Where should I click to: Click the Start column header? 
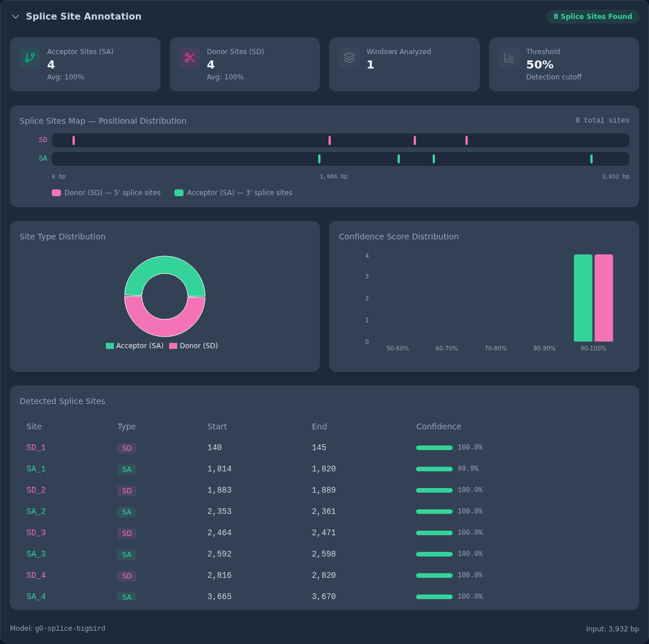[x=217, y=426]
